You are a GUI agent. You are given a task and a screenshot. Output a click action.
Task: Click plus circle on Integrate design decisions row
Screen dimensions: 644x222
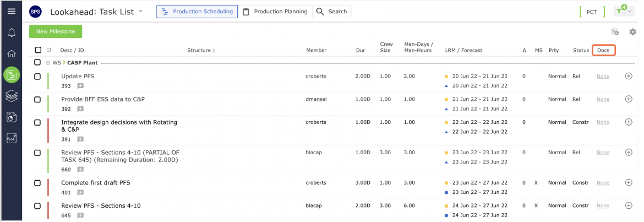pyautogui.click(x=629, y=122)
